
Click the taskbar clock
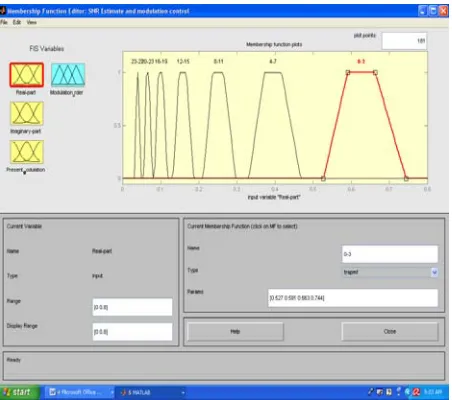(433, 392)
